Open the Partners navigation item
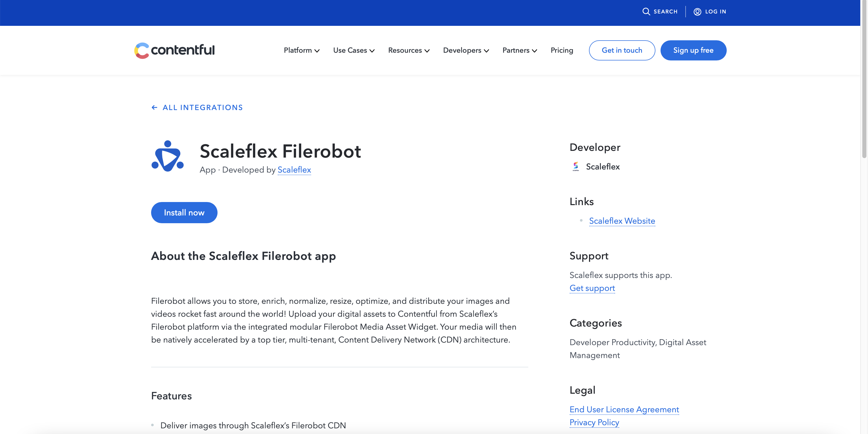Viewport: 868px width, 434px height. click(x=520, y=50)
